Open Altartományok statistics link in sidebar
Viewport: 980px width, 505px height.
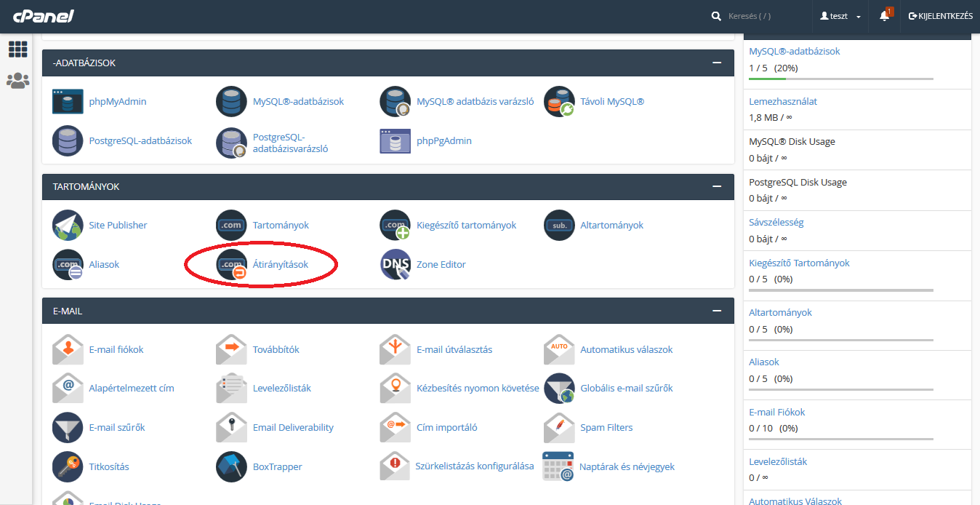(780, 312)
